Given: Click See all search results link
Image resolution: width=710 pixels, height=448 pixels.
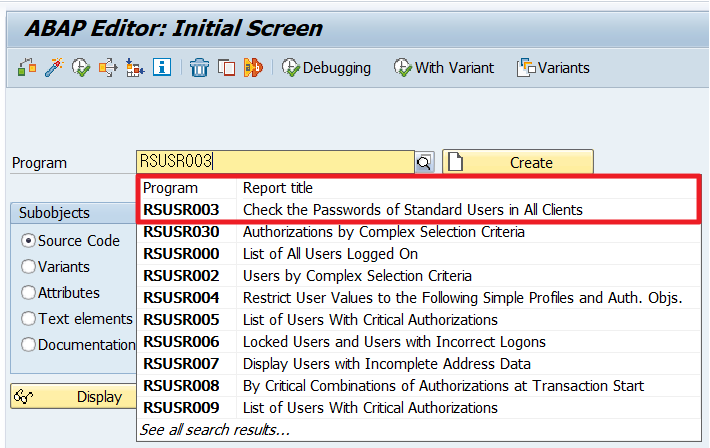Looking at the screenshot, I should tap(215, 429).
